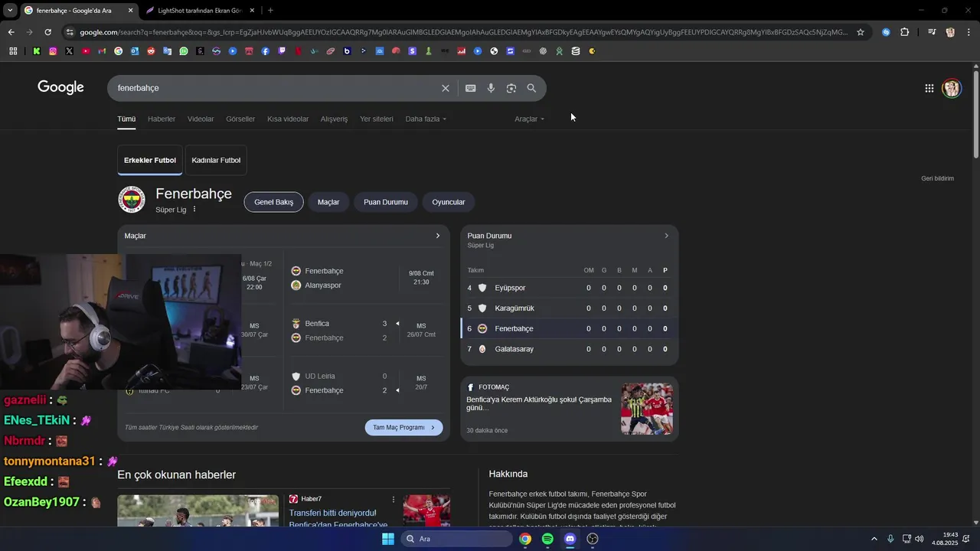The height and width of the screenshot is (551, 980).
Task: Click the Geri bildirim link
Action: 937,178
